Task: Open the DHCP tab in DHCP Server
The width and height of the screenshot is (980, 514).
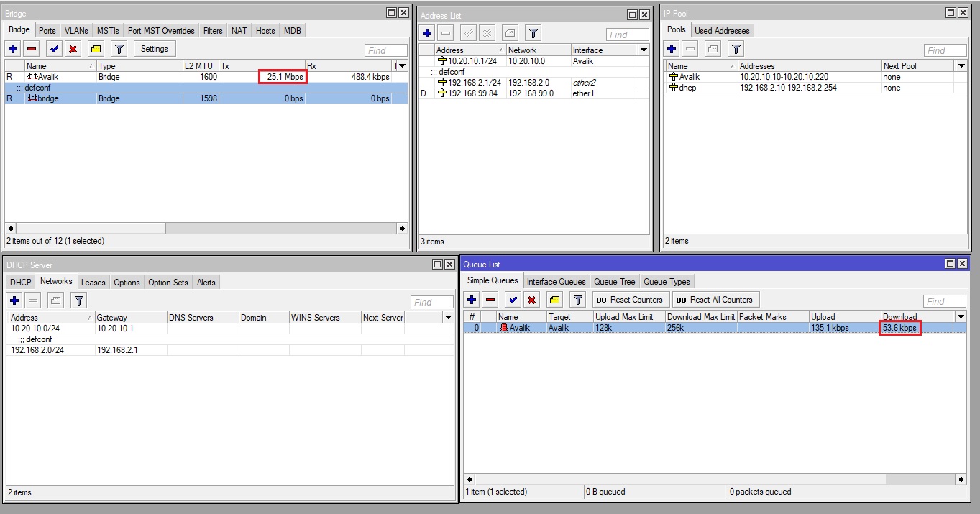Action: point(21,283)
